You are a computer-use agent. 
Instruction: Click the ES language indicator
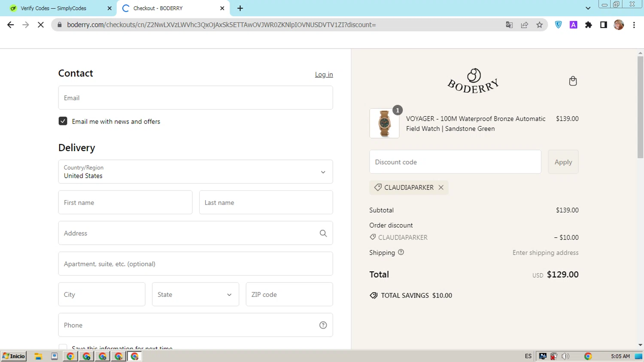click(528, 356)
